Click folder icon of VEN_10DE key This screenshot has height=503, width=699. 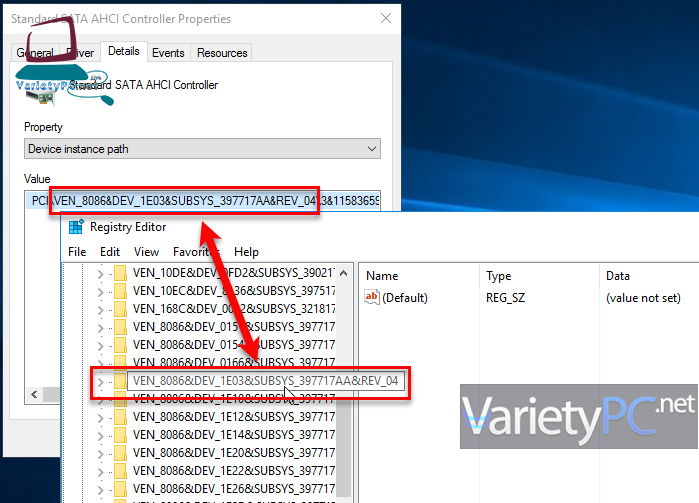click(x=119, y=275)
